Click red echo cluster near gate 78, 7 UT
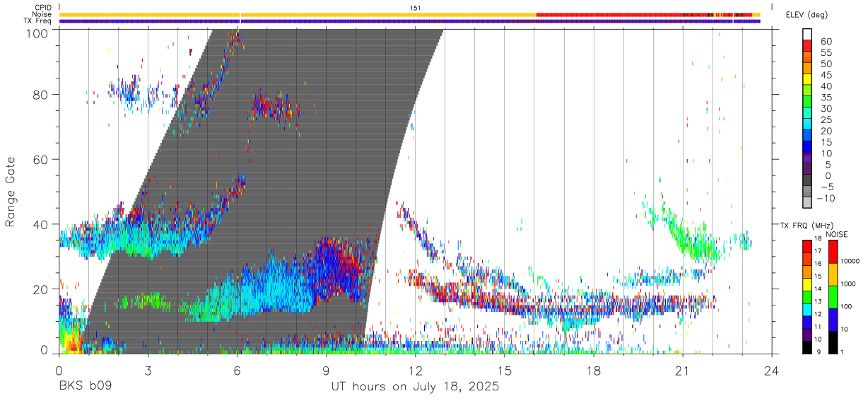868x401 pixels. point(269,106)
